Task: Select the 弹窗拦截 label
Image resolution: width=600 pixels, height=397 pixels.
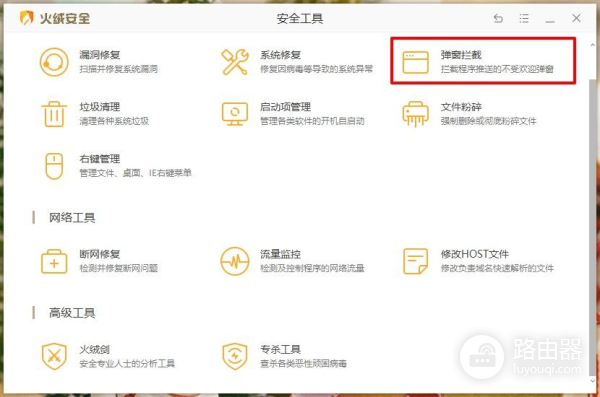Action: tap(461, 55)
